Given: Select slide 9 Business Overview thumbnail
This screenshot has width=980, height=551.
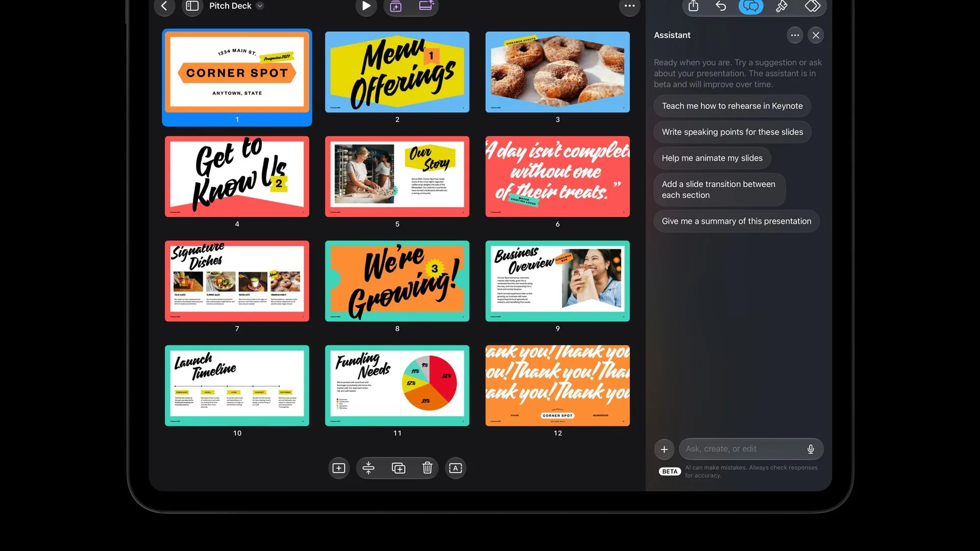Looking at the screenshot, I should point(557,281).
